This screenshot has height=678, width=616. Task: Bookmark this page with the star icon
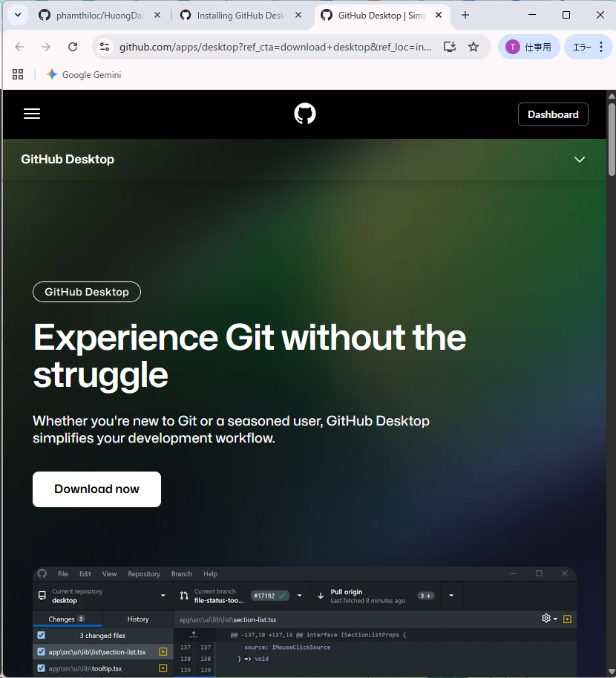(x=474, y=47)
